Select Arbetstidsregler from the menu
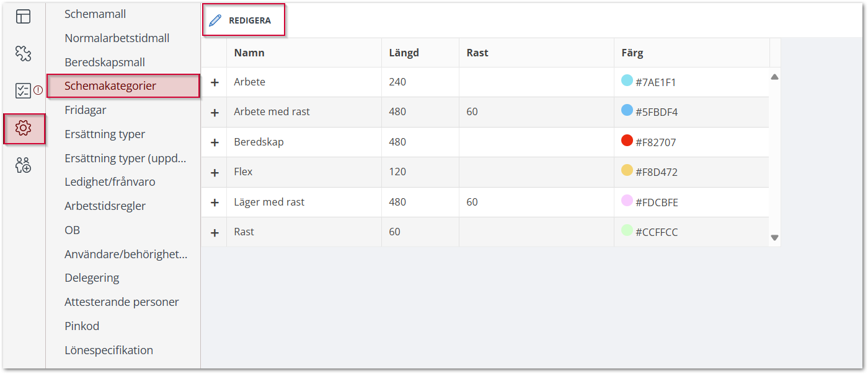 tap(105, 206)
